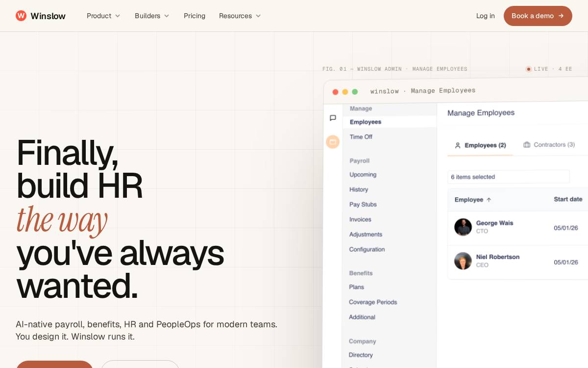This screenshot has height=368, width=588.
Task: Click the green window maximize dot
Action: pyautogui.click(x=355, y=92)
